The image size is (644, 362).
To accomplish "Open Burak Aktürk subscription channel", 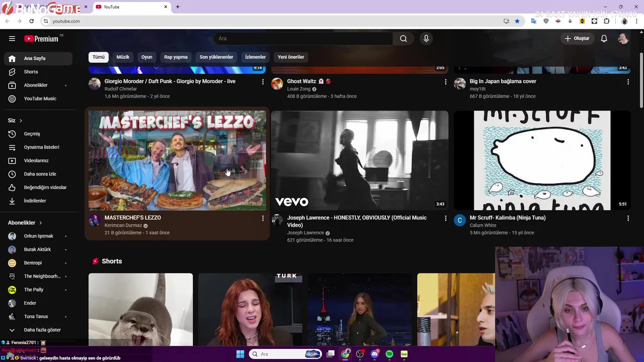I will tap(38, 249).
